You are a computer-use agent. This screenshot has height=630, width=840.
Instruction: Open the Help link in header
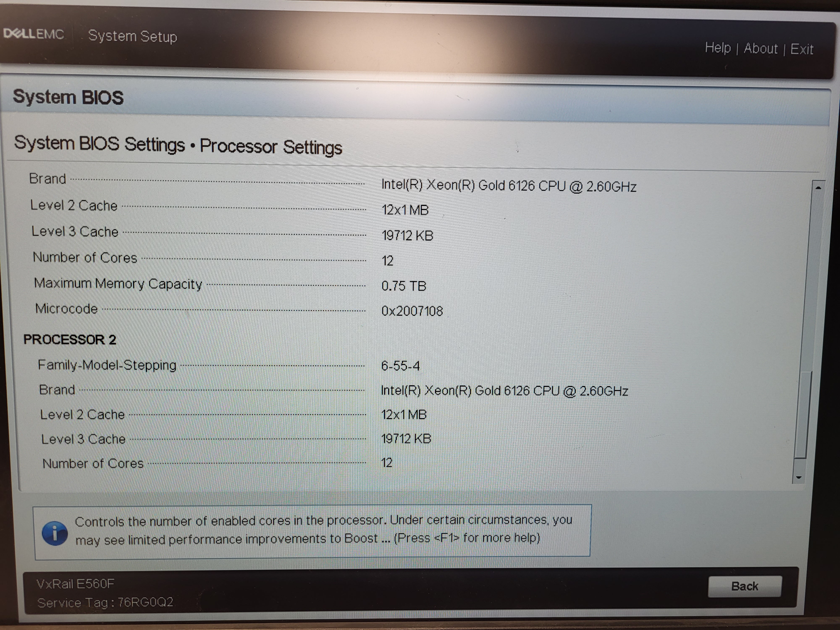[x=717, y=48]
